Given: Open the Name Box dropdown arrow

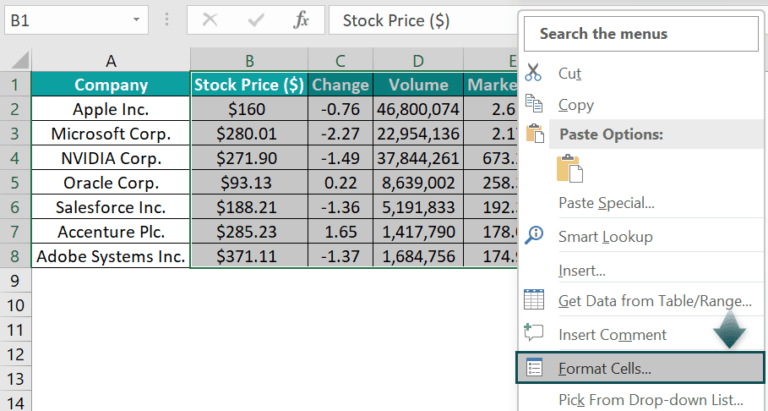Looking at the screenshot, I should tap(136, 20).
